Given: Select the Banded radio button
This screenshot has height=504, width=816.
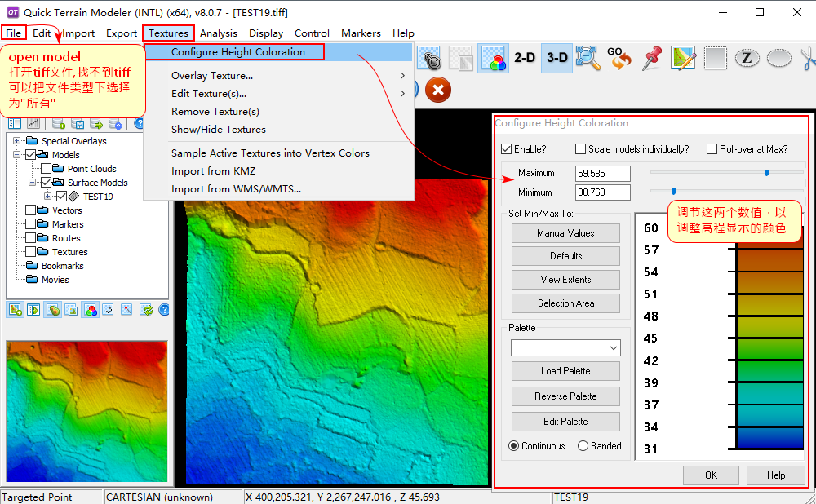Looking at the screenshot, I should [583, 446].
